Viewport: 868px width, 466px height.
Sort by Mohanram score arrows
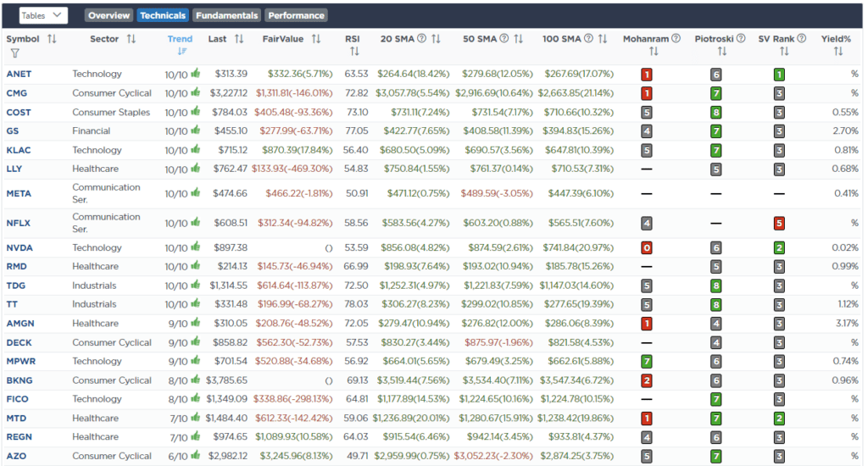tap(654, 52)
